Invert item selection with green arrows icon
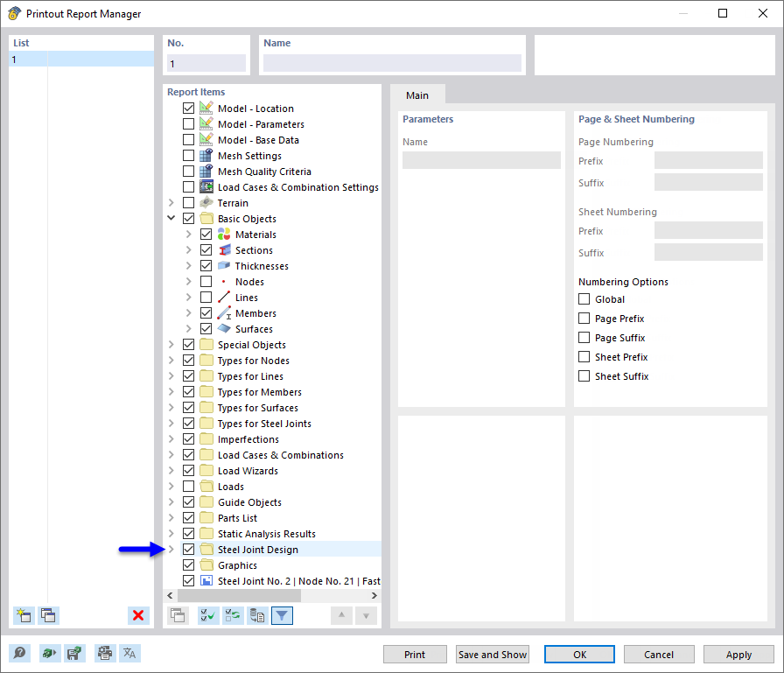This screenshot has height=673, width=784. [x=232, y=615]
